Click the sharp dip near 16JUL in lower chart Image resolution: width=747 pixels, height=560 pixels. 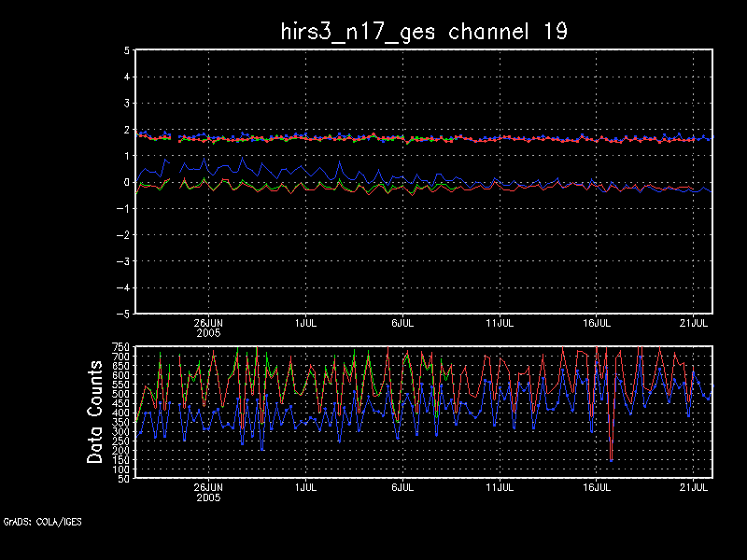click(611, 459)
